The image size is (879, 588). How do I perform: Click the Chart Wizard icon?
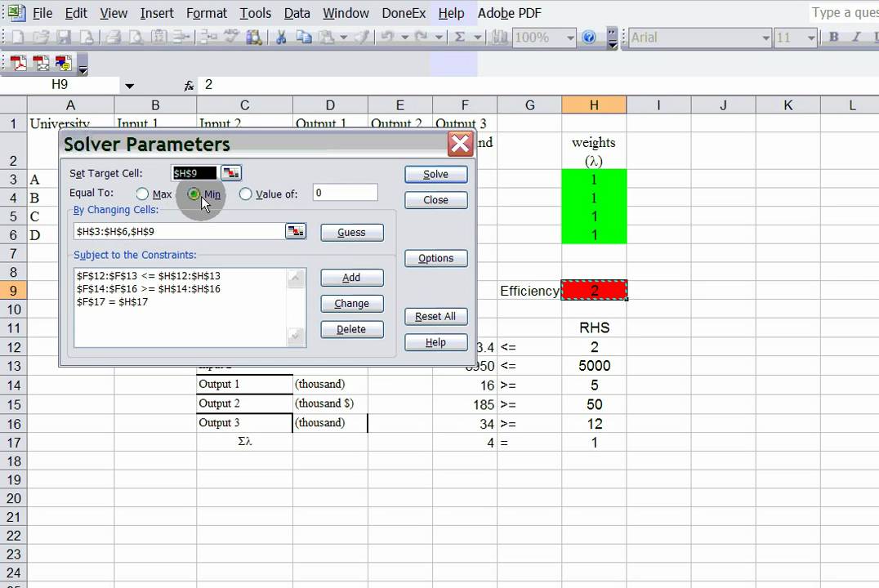coord(499,38)
